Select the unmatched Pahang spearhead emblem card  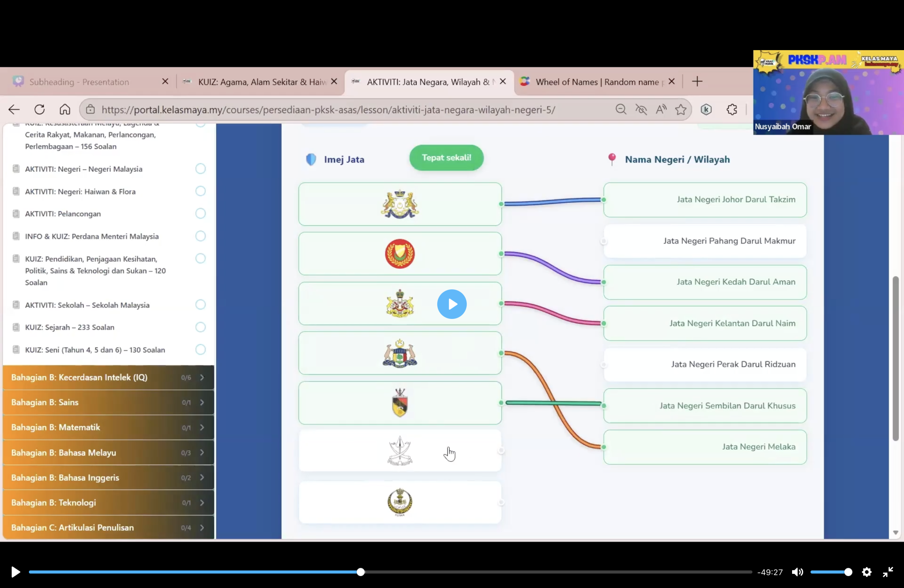pyautogui.click(x=400, y=451)
